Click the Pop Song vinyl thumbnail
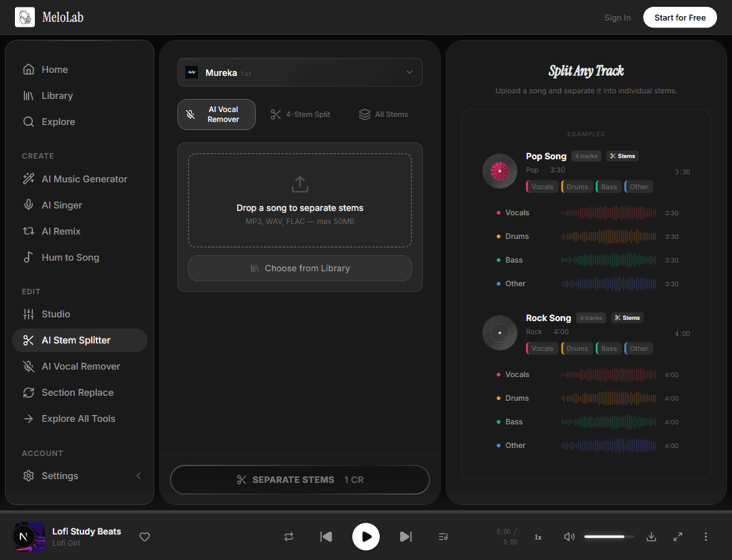The width and height of the screenshot is (732, 560). click(499, 171)
